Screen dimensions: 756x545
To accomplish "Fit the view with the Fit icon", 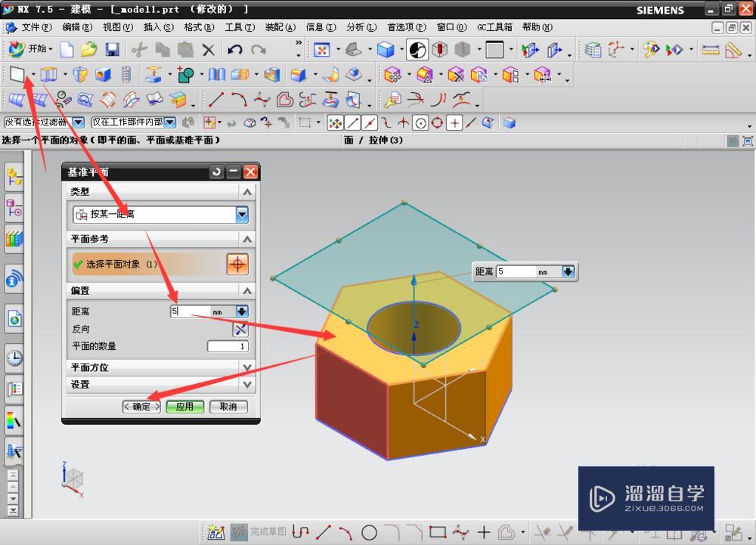I will [x=321, y=50].
